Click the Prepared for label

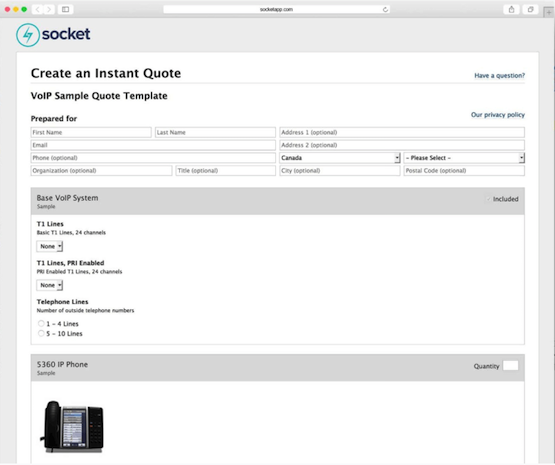tap(54, 119)
